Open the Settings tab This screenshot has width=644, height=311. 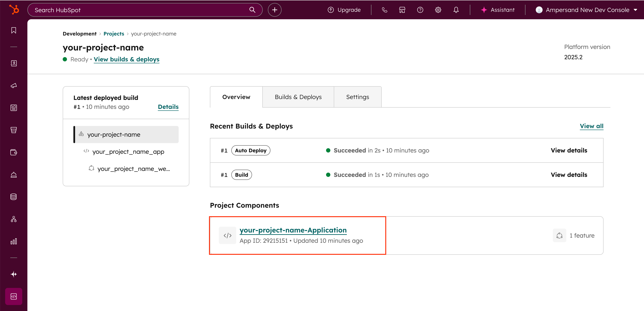pos(357,97)
